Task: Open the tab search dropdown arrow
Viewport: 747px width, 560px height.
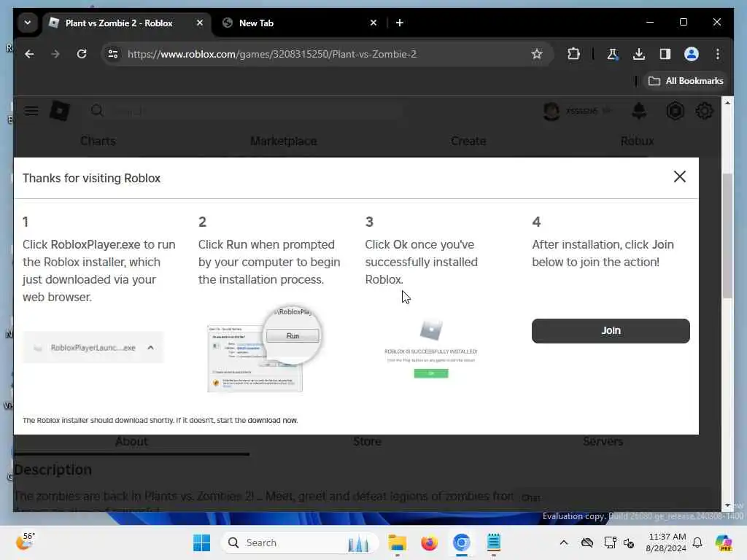Action: coord(28,23)
